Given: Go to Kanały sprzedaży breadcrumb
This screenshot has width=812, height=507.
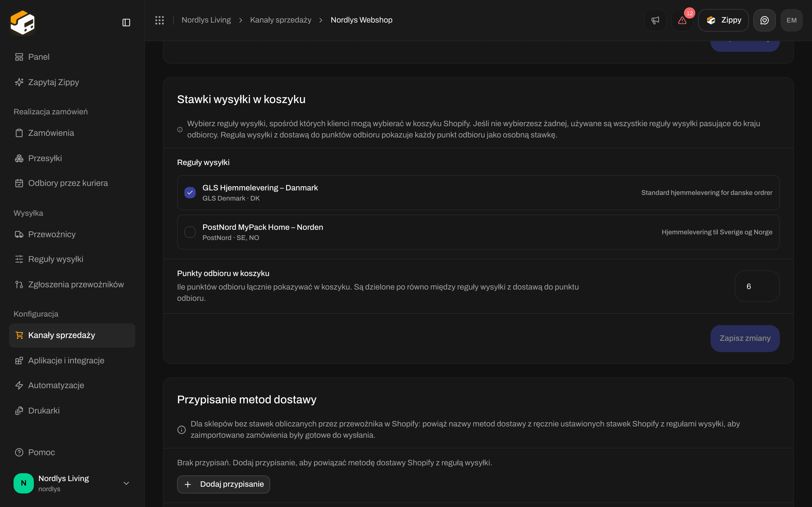Looking at the screenshot, I should pos(281,20).
